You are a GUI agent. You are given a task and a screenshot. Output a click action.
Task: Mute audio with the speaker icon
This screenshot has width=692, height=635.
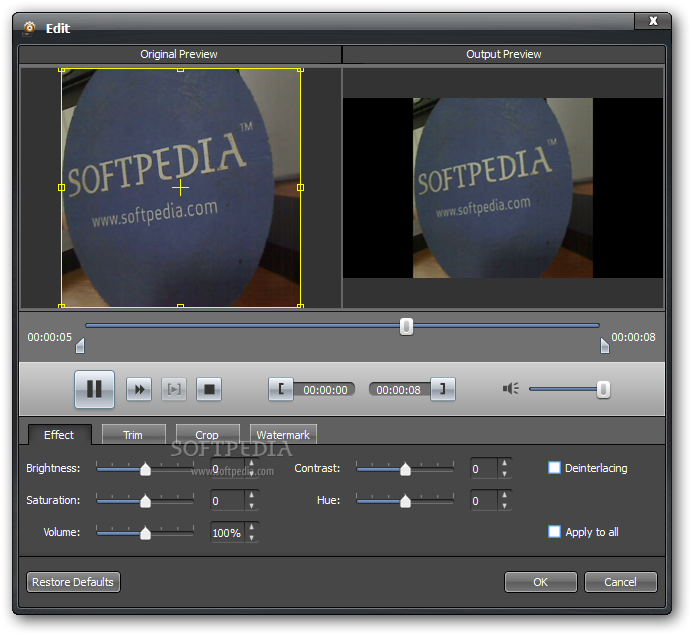coord(511,389)
